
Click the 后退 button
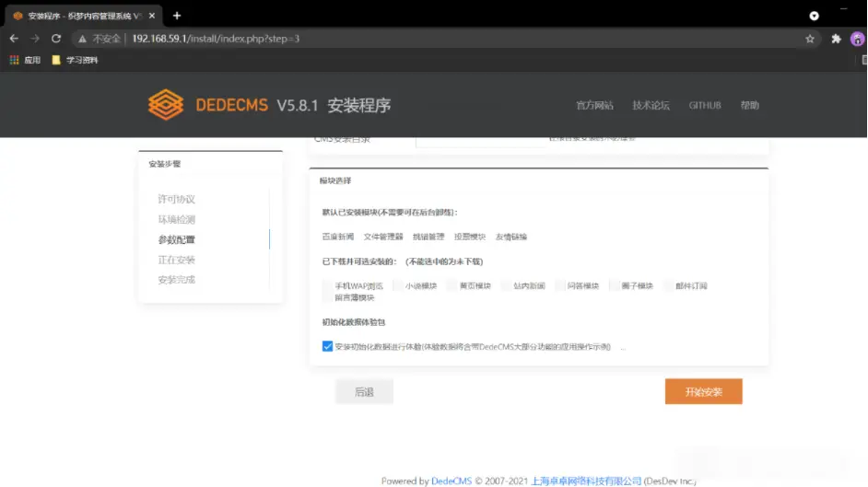(x=364, y=391)
